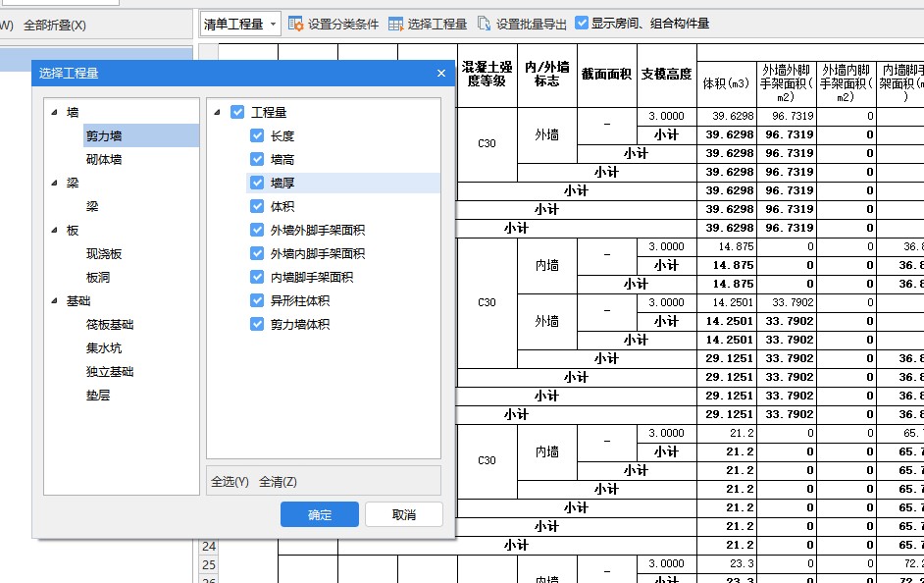The height and width of the screenshot is (583, 924).
Task: Click the 选择工程量 table icon
Action: 395,24
